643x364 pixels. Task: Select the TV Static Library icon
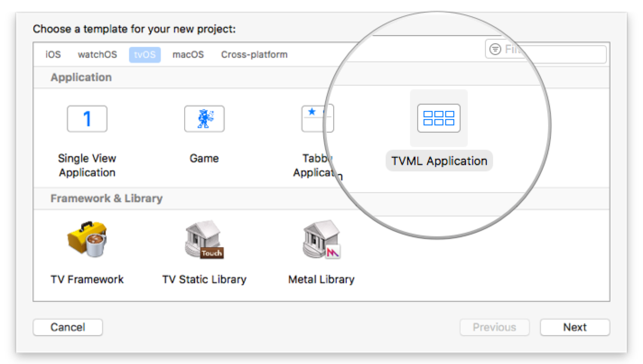[205, 239]
